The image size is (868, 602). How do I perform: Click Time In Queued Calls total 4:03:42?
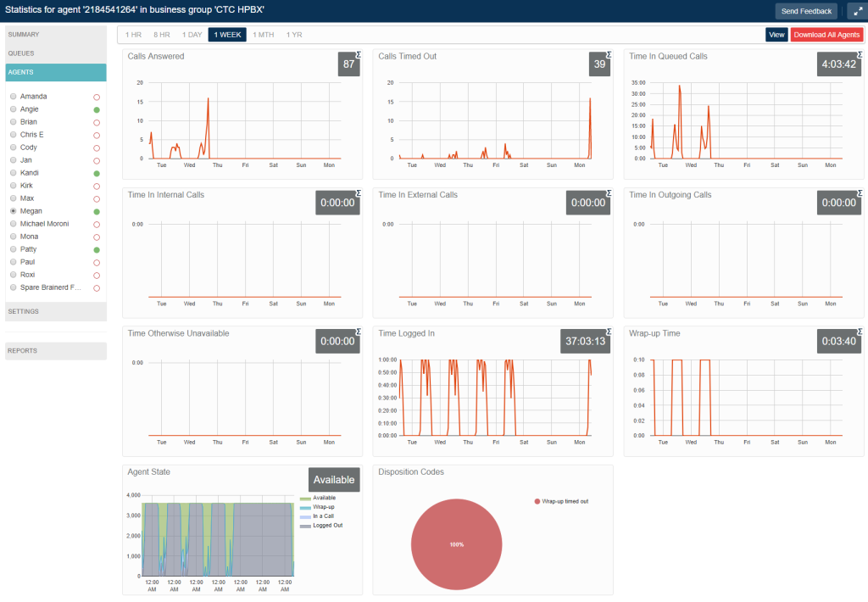coord(838,64)
